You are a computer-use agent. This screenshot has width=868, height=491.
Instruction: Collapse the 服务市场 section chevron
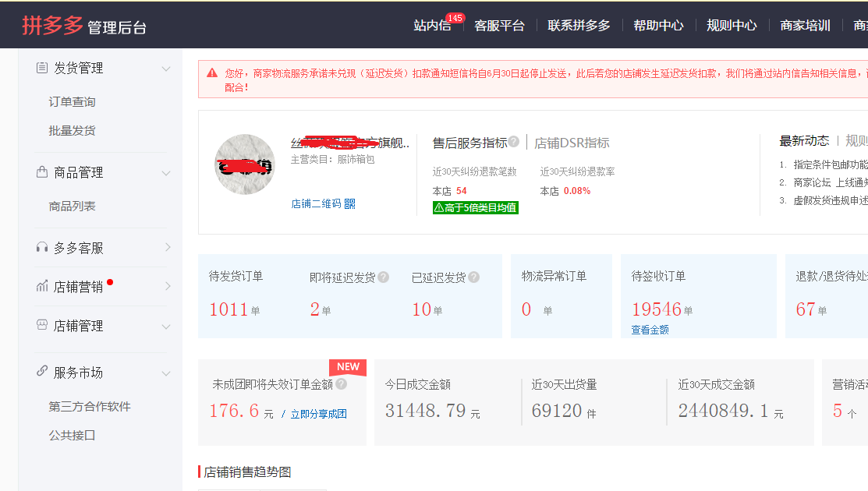pos(165,373)
